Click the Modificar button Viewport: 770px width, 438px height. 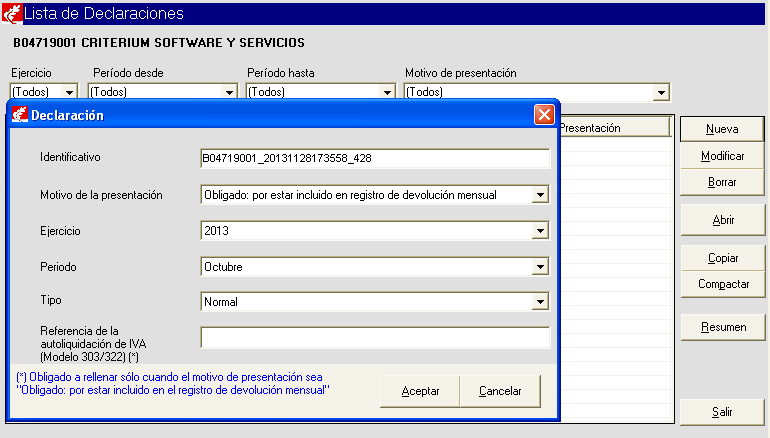point(722,156)
